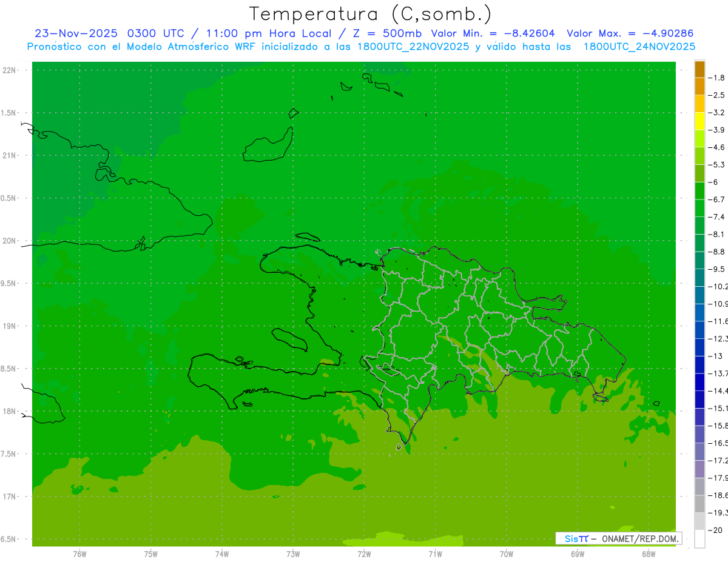This screenshot has height=562, width=728.
Task: Click the 21N latitude axis label
Action: click(x=8, y=155)
